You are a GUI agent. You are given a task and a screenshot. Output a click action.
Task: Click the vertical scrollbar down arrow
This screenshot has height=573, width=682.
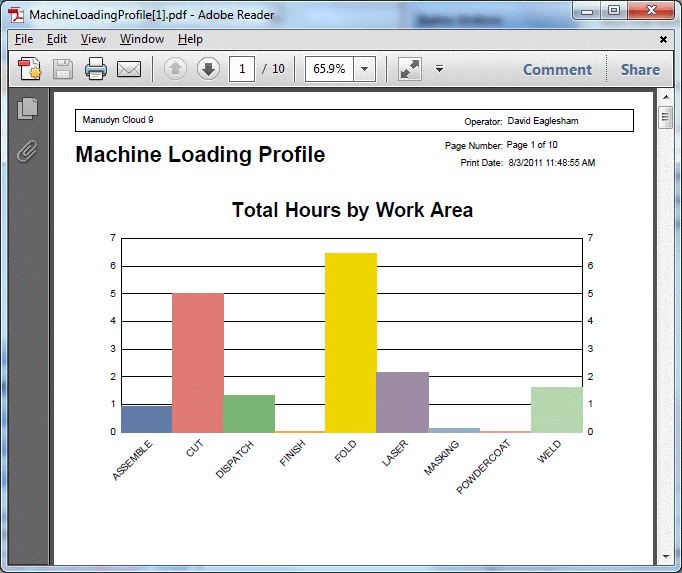click(666, 556)
